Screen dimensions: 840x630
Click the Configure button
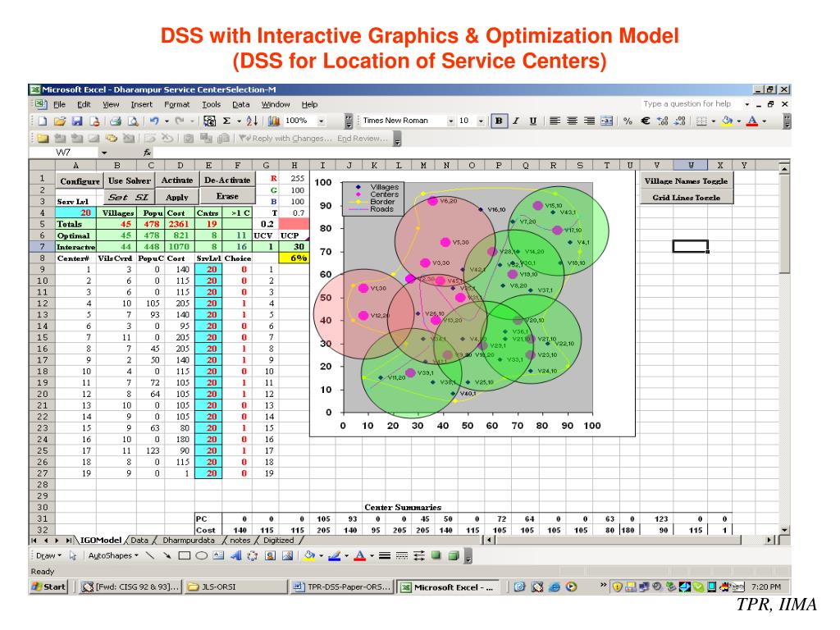click(x=80, y=181)
